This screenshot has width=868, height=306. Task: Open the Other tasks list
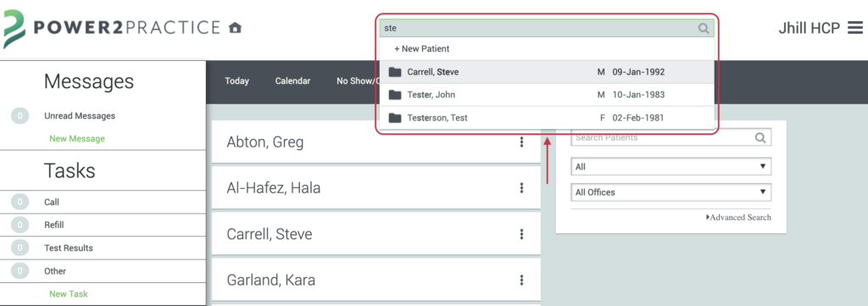55,271
